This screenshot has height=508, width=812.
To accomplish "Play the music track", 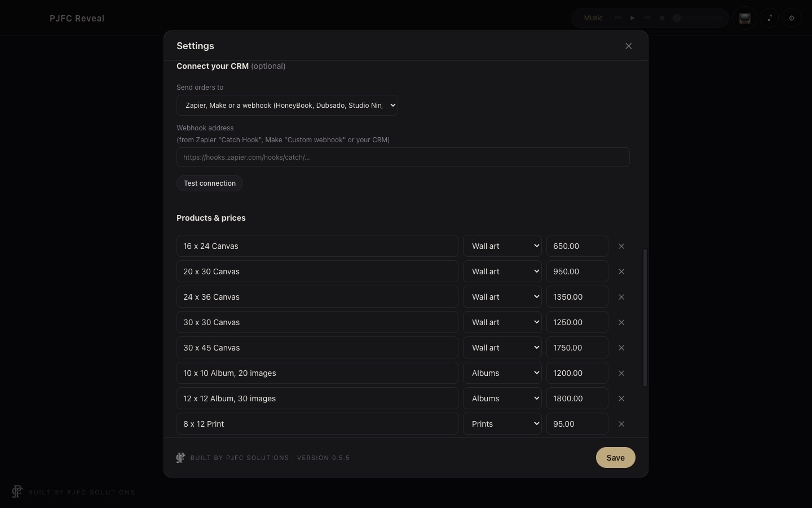I will click(x=633, y=18).
